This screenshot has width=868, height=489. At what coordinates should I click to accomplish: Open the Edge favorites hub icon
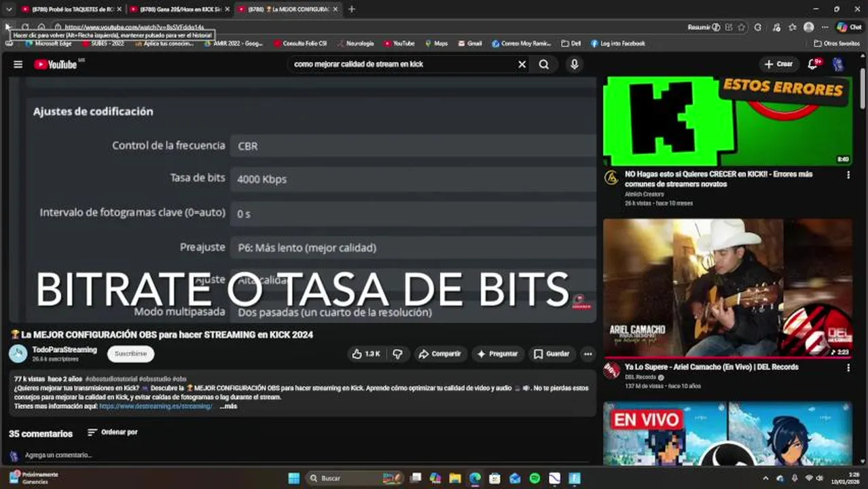click(x=792, y=27)
